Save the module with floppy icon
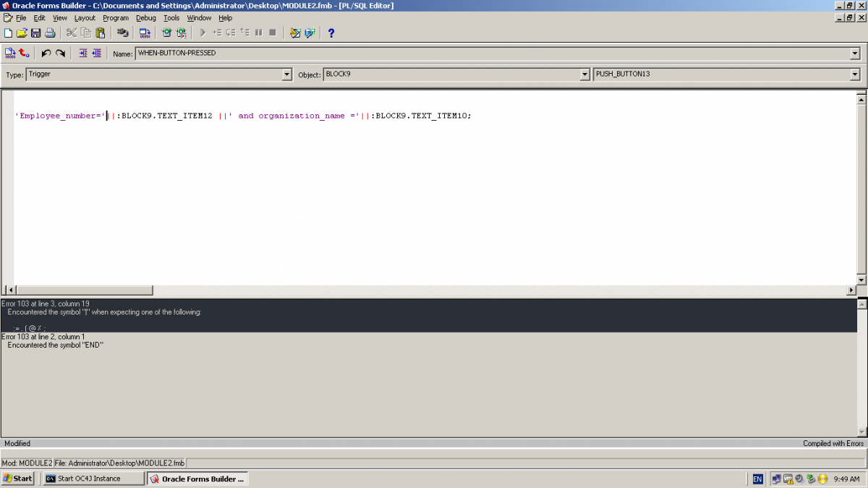 [35, 33]
